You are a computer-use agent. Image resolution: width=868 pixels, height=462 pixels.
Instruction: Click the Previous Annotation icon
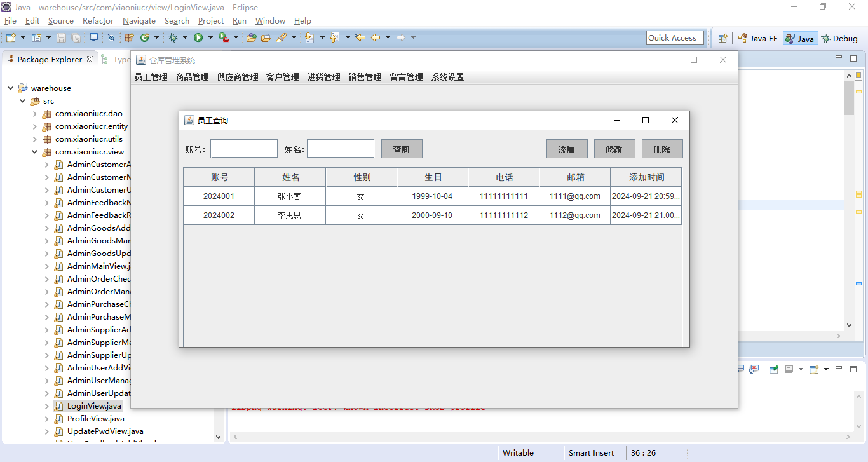(x=335, y=38)
